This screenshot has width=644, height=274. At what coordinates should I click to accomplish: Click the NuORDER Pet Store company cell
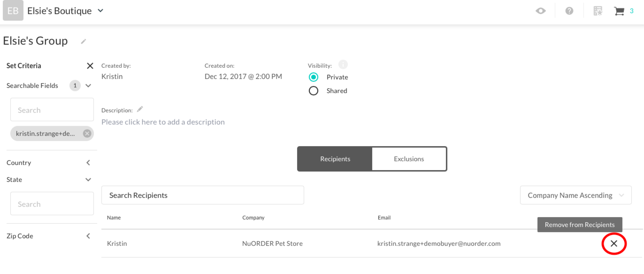click(x=272, y=243)
